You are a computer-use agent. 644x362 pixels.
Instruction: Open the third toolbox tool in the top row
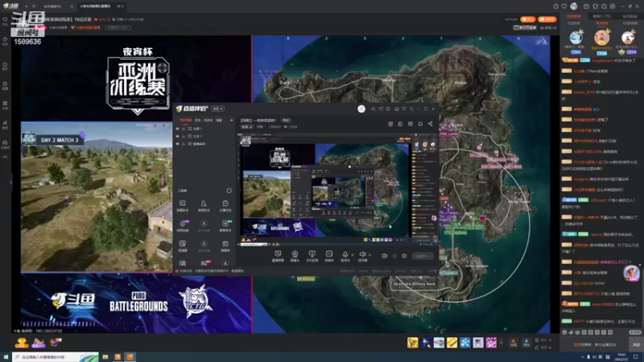tap(225, 206)
